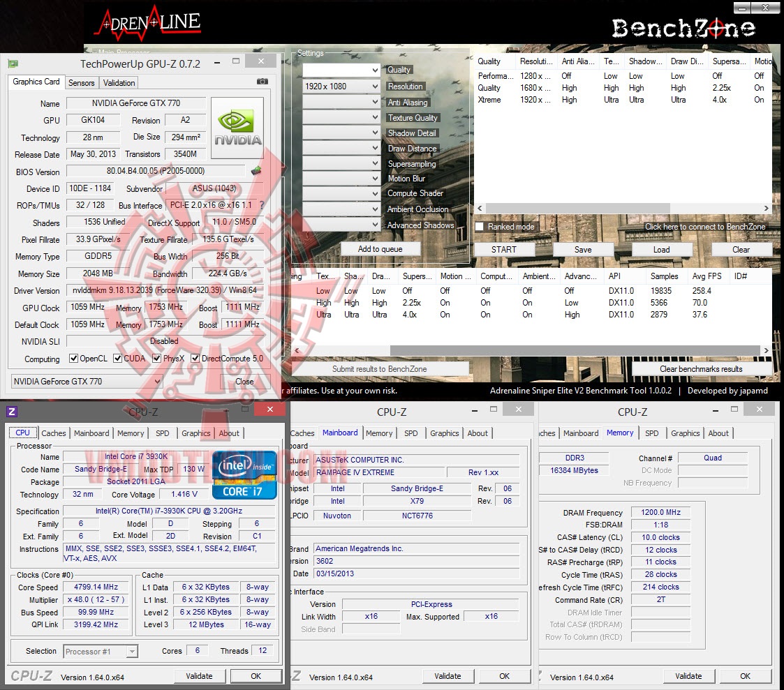The width and height of the screenshot is (784, 690).
Task: Toggle the OpenCL checkbox
Action: pyautogui.click(x=73, y=358)
